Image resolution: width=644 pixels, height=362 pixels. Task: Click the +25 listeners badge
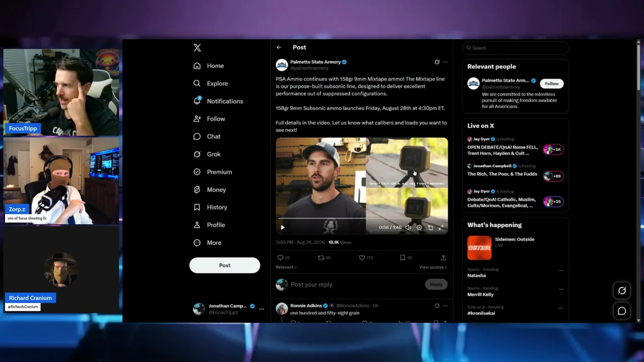pyautogui.click(x=553, y=202)
